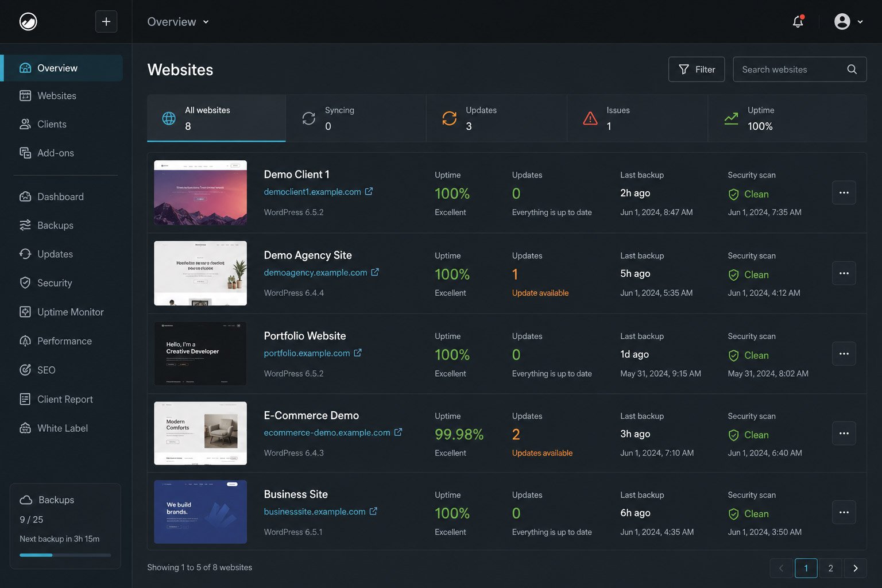882x588 pixels.
Task: Click the plus add-new button
Action: 106,22
